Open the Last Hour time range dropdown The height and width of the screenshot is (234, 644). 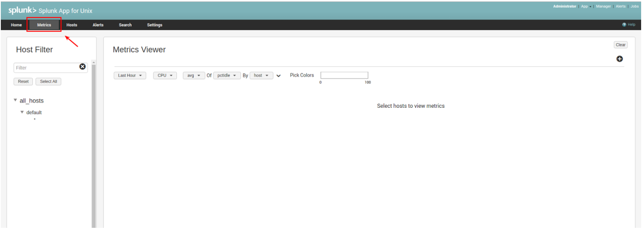[130, 76]
